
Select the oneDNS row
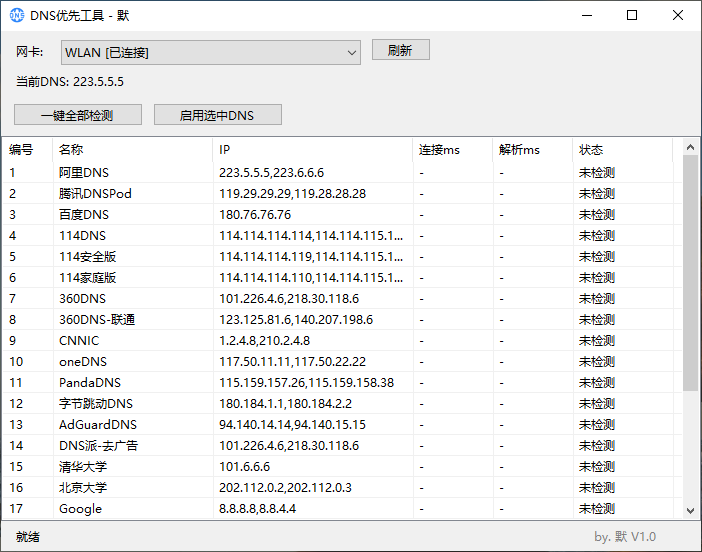click(342, 362)
